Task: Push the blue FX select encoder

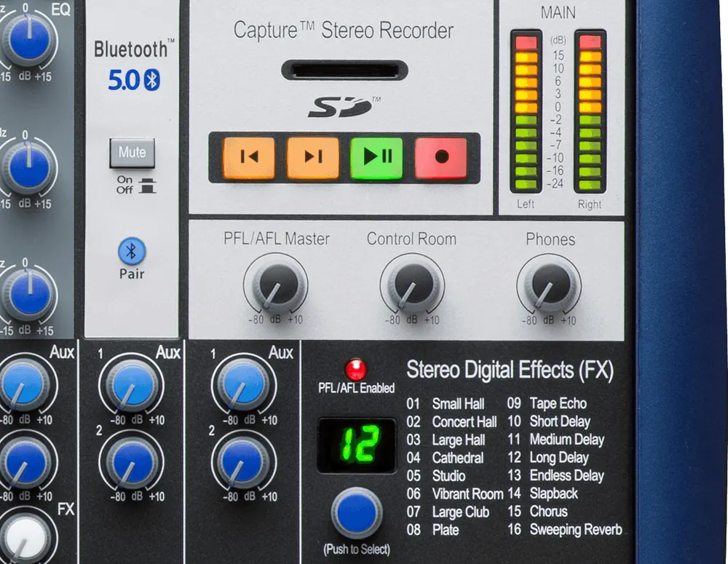Action: [357, 513]
